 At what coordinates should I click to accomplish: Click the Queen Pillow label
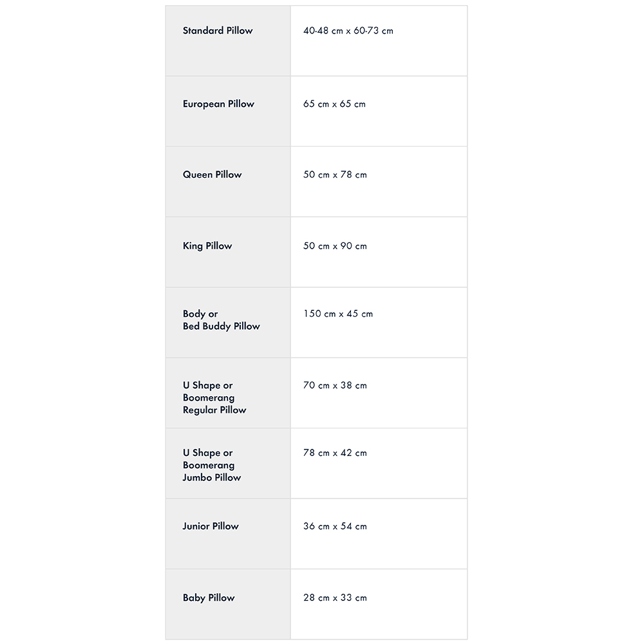tap(213, 175)
